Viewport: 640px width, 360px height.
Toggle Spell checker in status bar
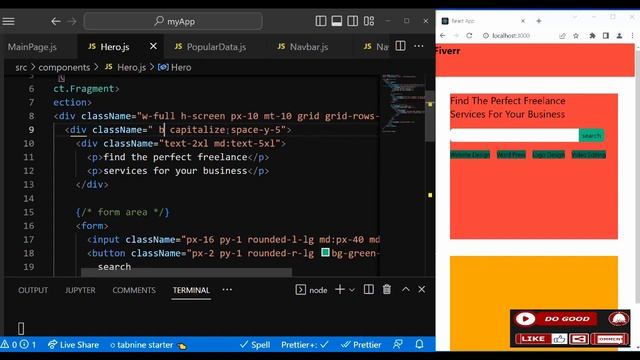(255, 345)
